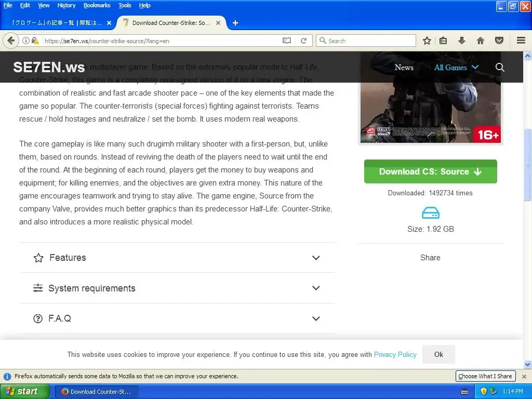532x399 pixels.
Task: Open a new tab with plus icon
Action: [x=235, y=23]
